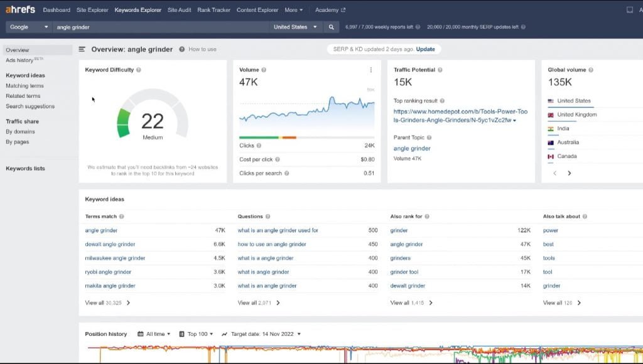This screenshot has width=643, height=364.
Task: Open Keywords lists in sidebar
Action: [x=25, y=168]
